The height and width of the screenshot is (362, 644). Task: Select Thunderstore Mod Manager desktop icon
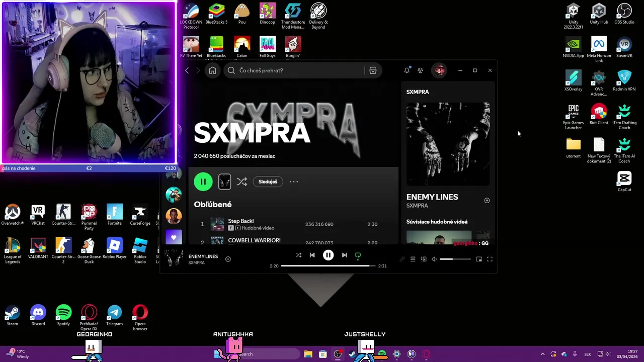(x=293, y=17)
